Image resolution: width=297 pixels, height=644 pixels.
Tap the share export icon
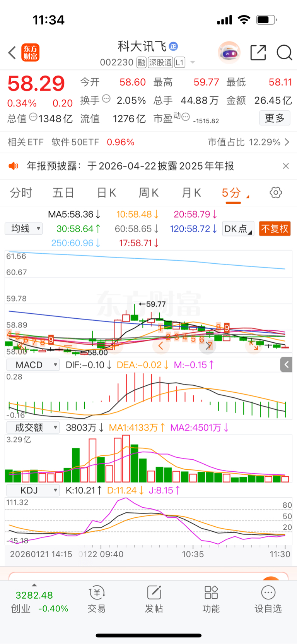tap(258, 53)
